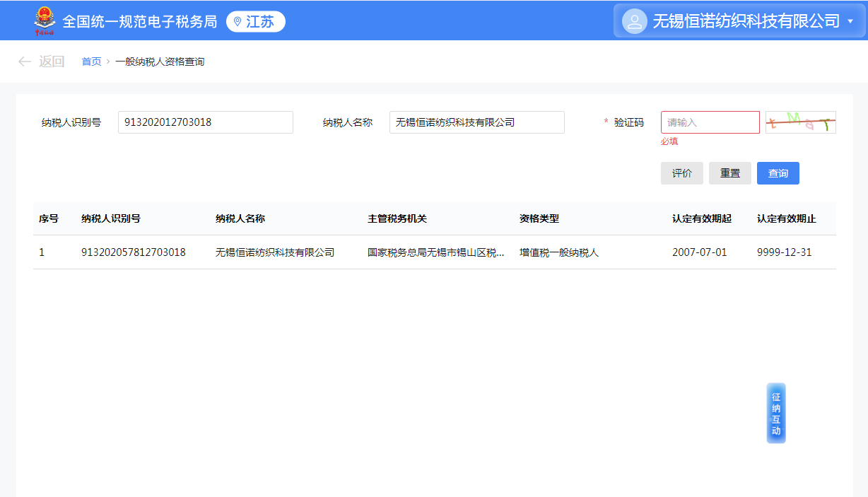The width and height of the screenshot is (868, 497).
Task: Open the 江苏 region selector
Action: click(x=256, y=22)
